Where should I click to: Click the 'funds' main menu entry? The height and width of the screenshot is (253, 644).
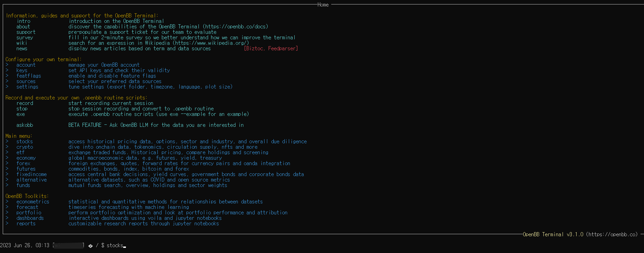click(x=23, y=185)
